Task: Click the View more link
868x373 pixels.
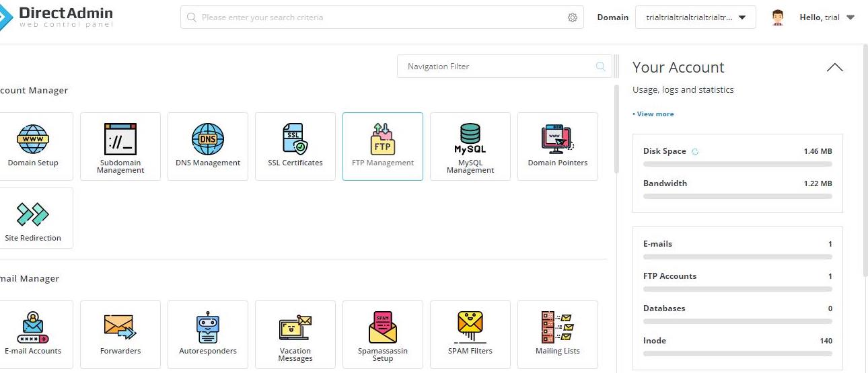Action: point(653,114)
